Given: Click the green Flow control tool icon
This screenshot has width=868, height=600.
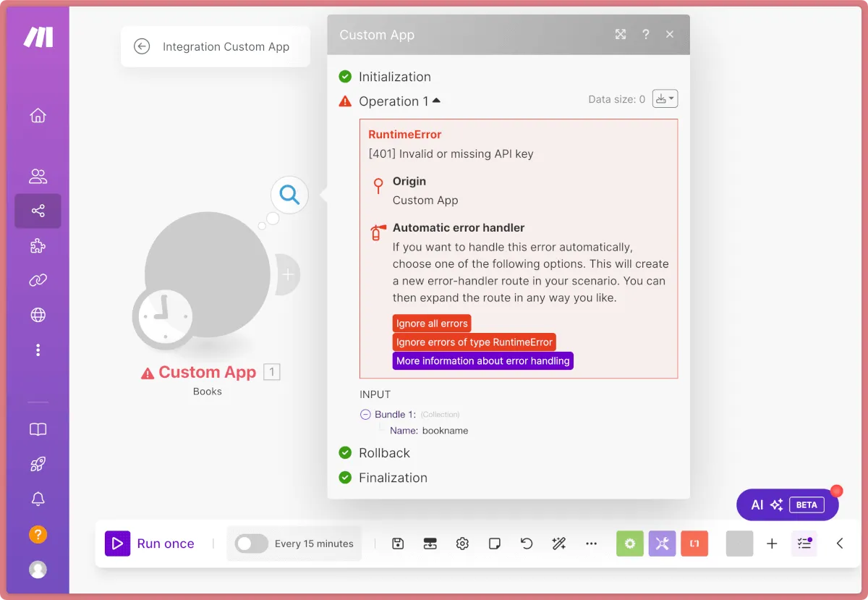Looking at the screenshot, I should click(x=630, y=544).
